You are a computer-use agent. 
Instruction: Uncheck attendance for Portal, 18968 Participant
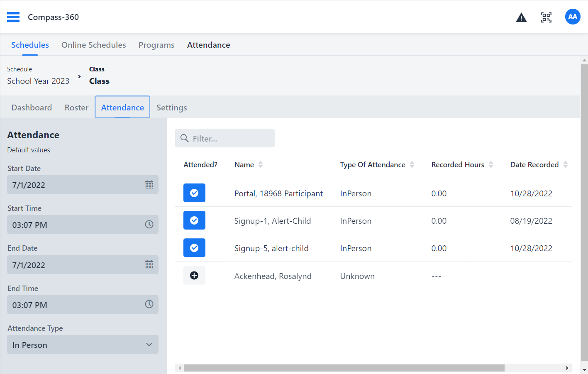194,193
